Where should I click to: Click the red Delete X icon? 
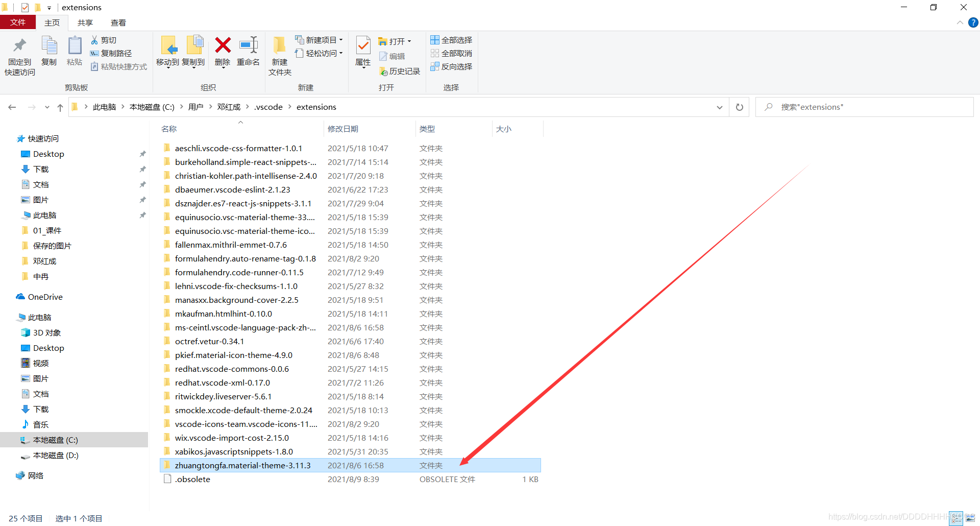(223, 45)
